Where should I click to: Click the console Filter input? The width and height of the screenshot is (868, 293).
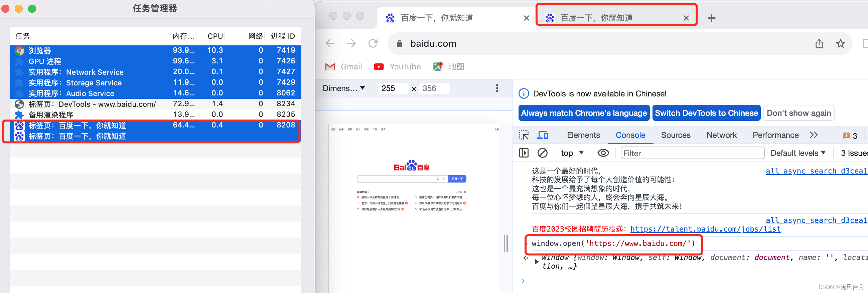click(x=692, y=153)
